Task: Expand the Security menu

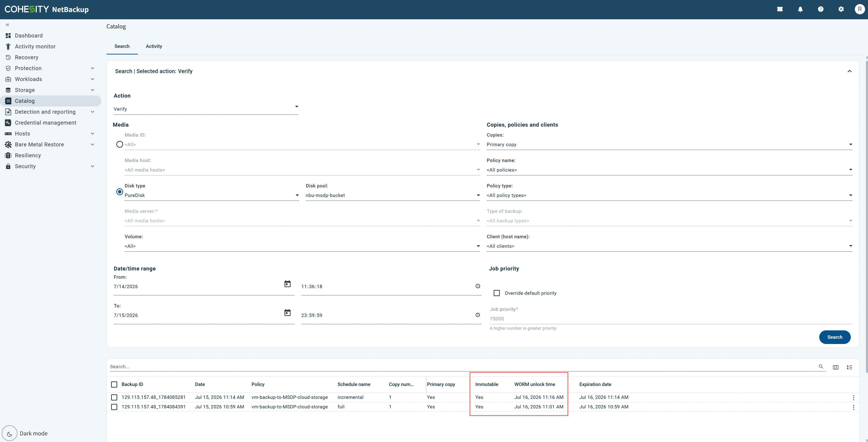Action: click(x=92, y=166)
